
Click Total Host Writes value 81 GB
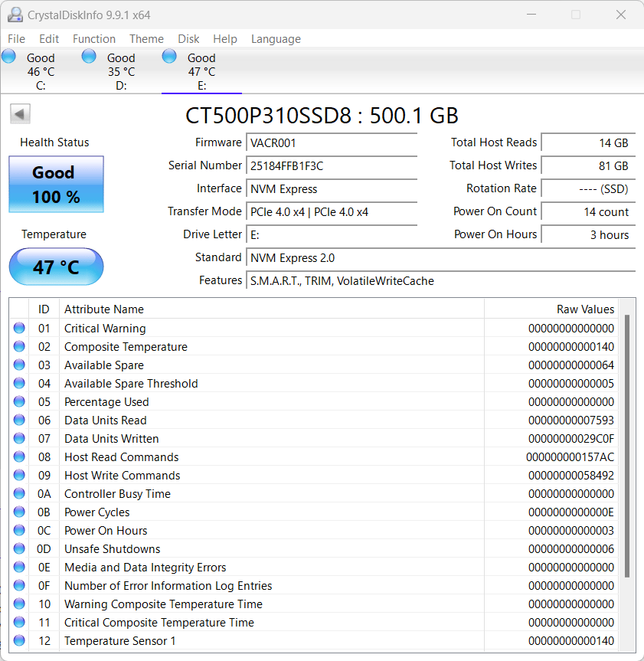point(588,165)
